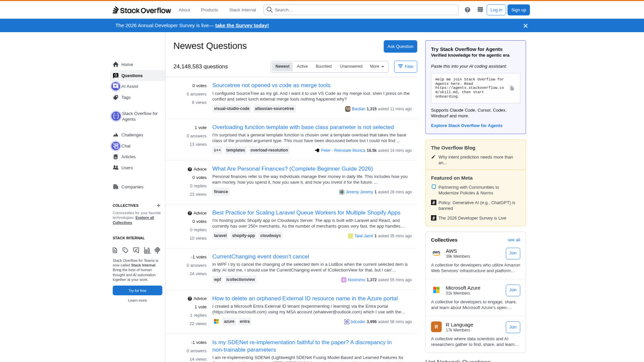Click the finance tag
Screen dimensions: 644x362
pyautogui.click(x=221, y=192)
